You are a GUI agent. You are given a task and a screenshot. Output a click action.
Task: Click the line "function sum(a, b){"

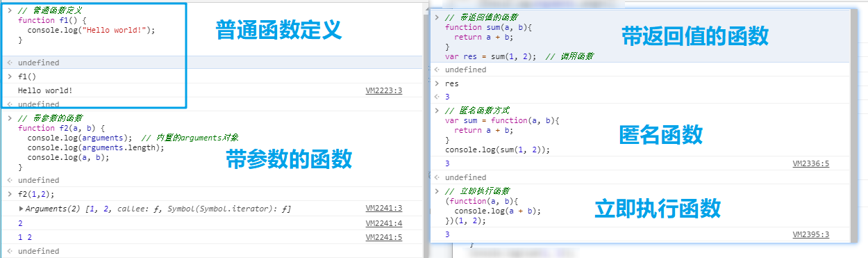point(488,27)
